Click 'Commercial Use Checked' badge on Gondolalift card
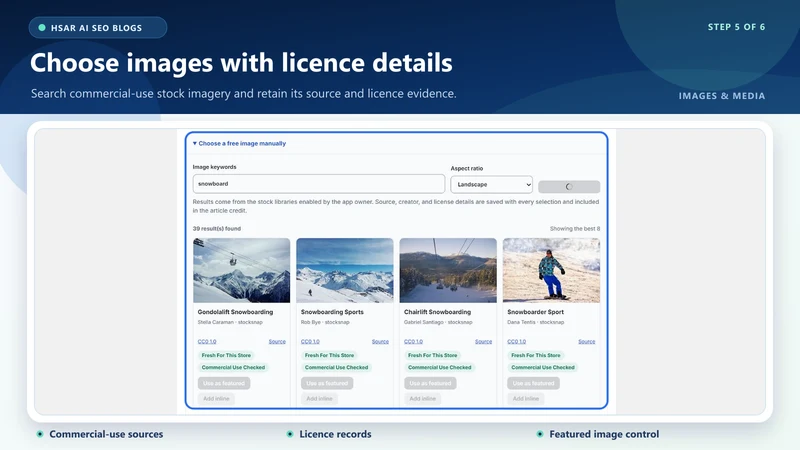Image resolution: width=800 pixels, height=450 pixels. [x=233, y=367]
